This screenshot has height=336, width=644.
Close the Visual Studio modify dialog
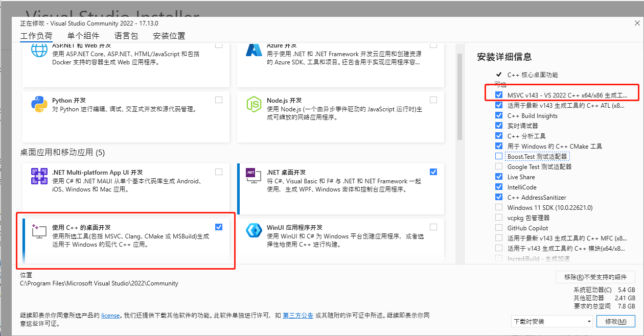click(636, 23)
